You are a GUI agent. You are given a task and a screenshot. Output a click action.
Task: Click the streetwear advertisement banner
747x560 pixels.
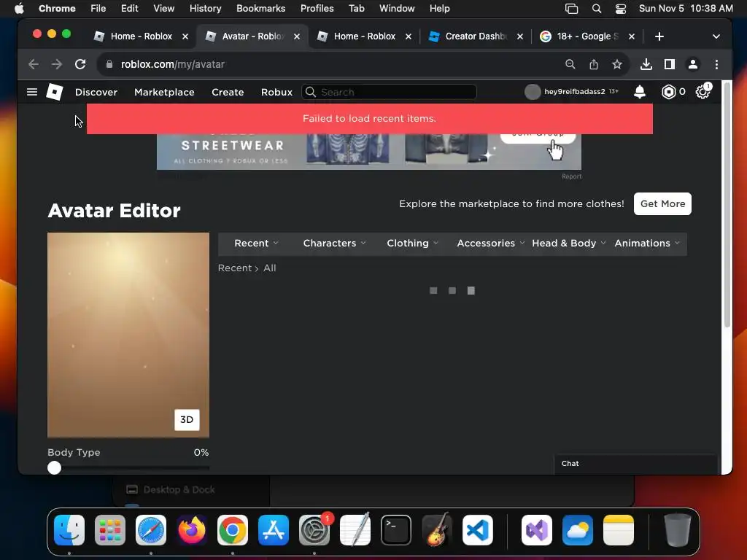tap(368, 152)
